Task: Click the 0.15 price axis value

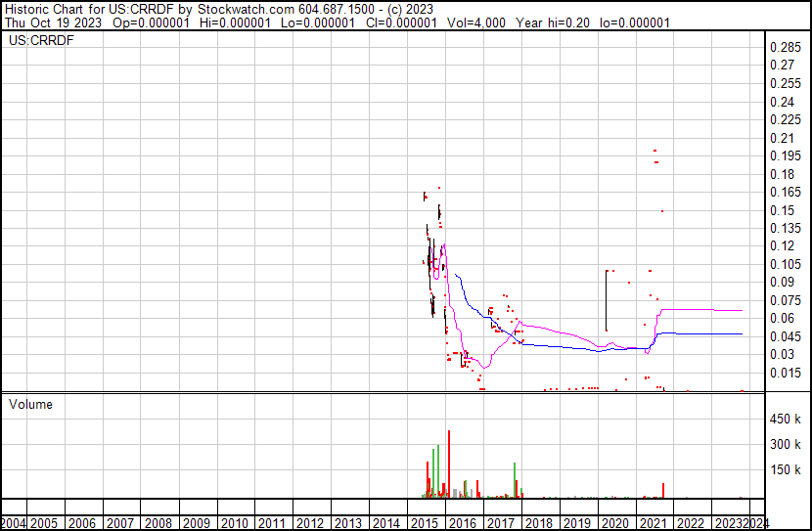Action: coord(782,210)
